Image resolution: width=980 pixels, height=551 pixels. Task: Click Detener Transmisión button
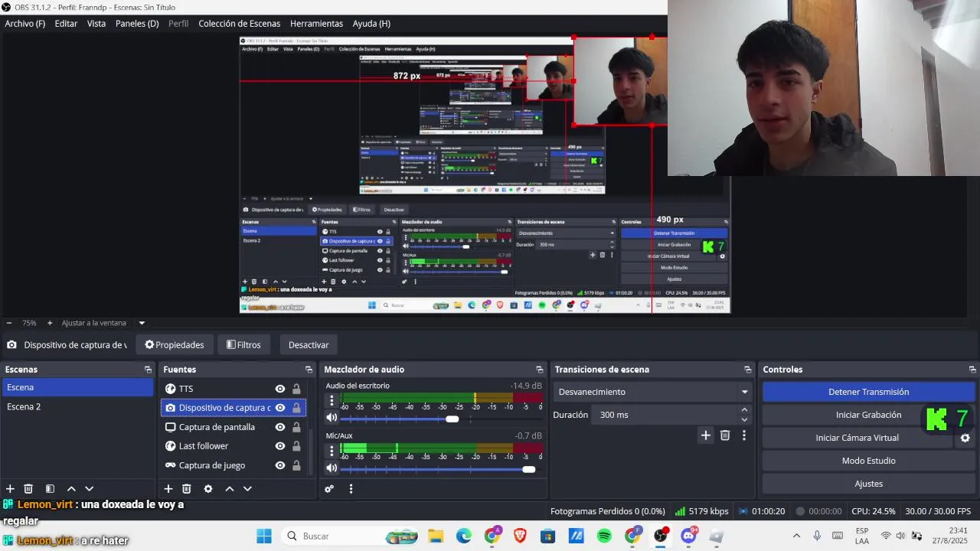coord(868,392)
